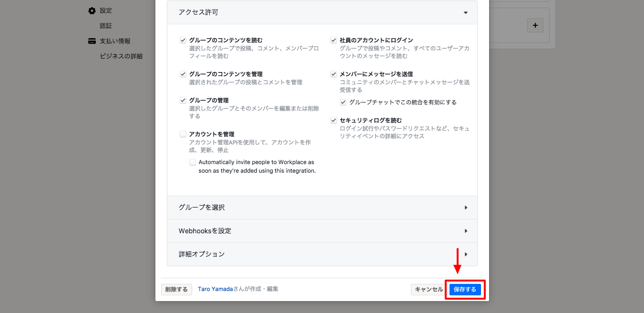This screenshot has height=313, width=644.
Task: Click the payment info card icon
Action: [92, 41]
